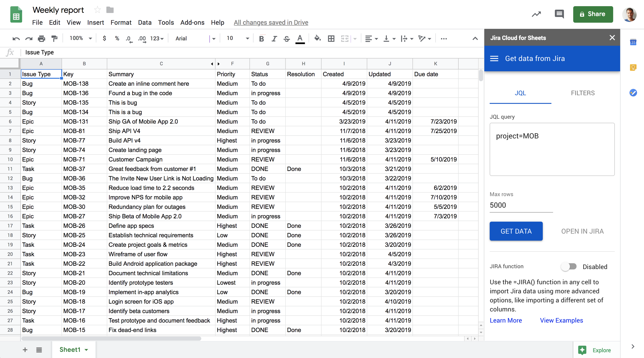644x358 pixels.
Task: Click the Explore star icon
Action: [x=582, y=350]
